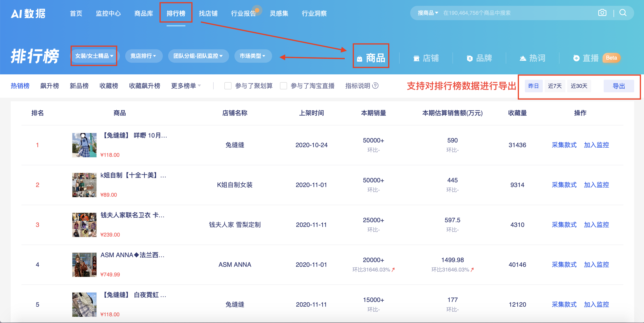Click the camera image-search icon
This screenshot has height=323, width=644.
[x=603, y=13]
